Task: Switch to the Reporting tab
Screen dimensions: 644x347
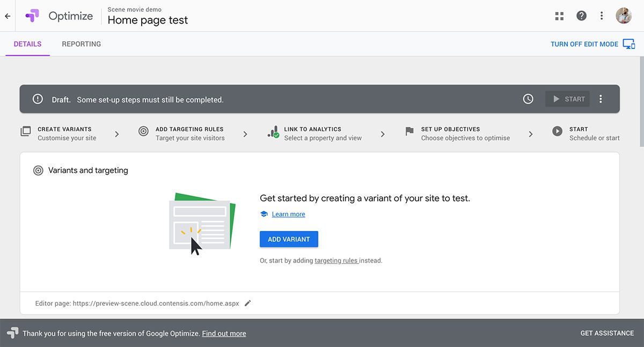Action: 82,44
